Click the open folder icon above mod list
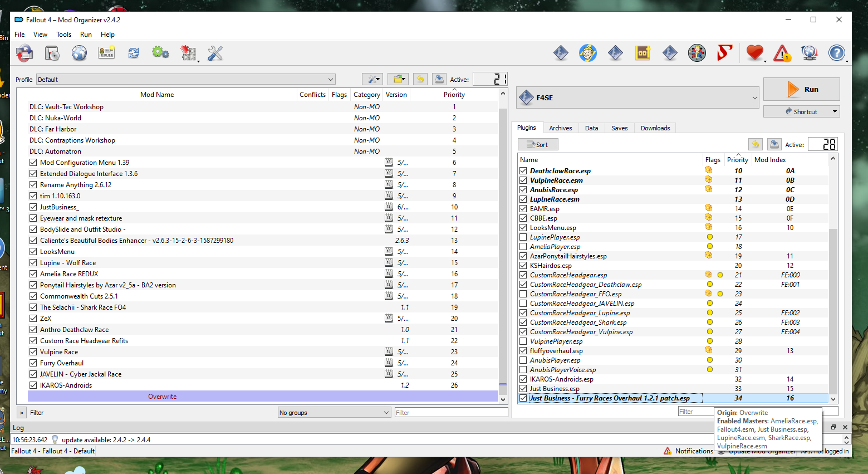This screenshot has width=868, height=474. tap(398, 79)
